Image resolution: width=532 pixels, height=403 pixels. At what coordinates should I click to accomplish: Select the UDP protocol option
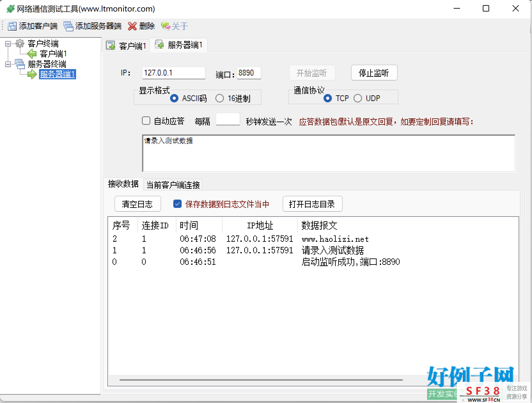point(358,98)
